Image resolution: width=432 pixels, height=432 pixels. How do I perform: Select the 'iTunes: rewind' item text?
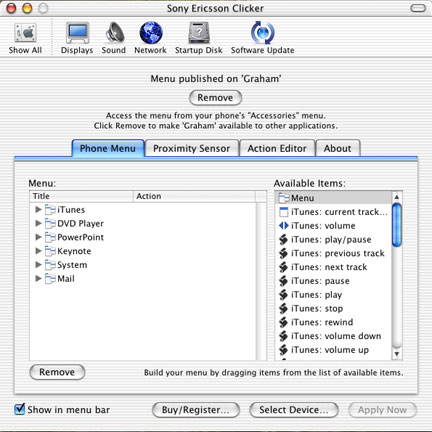tap(322, 322)
